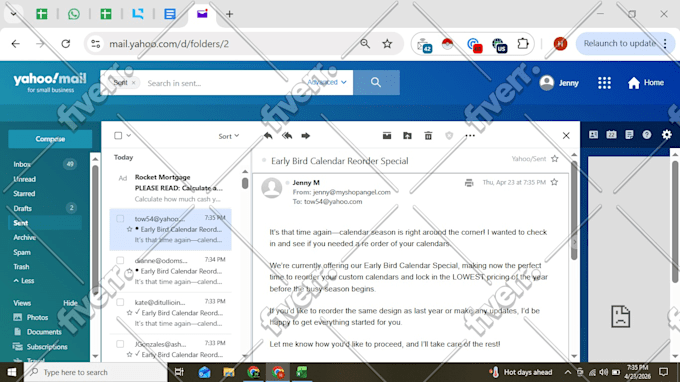This screenshot has height=382, width=680.
Task: Star the message beside the date
Action: [x=554, y=183]
